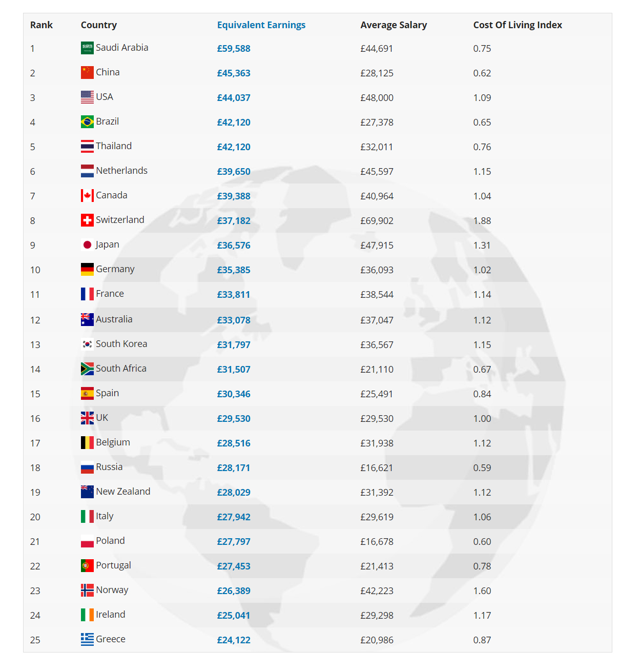Click the South Africa flag icon

87,369
